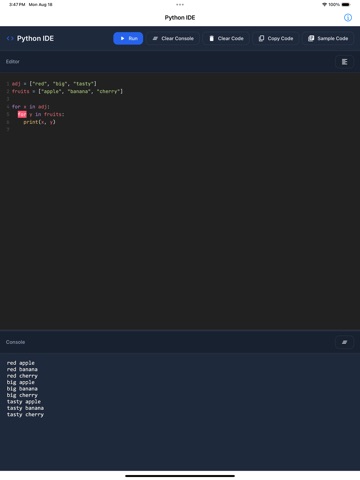Click the 'for x in adj:' line

coord(30,107)
